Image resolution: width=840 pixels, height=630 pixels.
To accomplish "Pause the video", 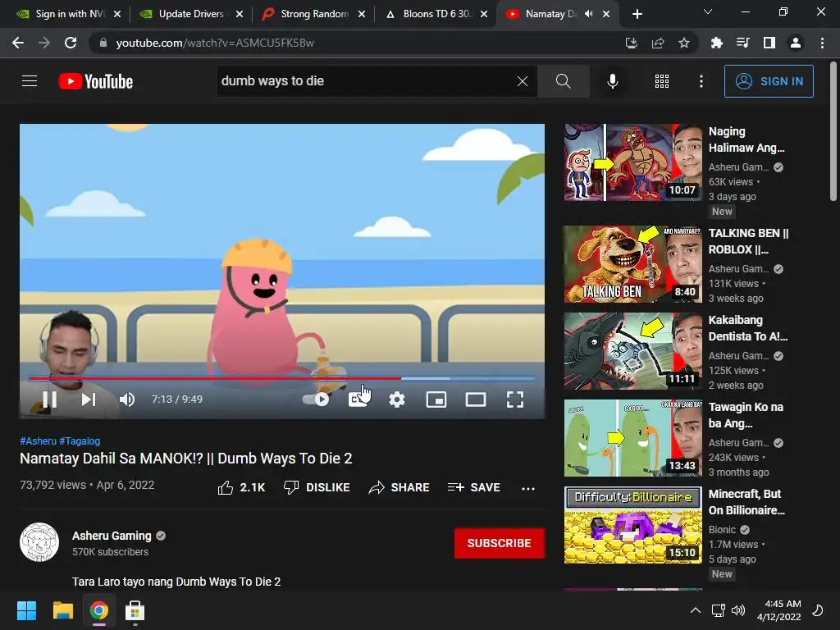I will coord(49,399).
